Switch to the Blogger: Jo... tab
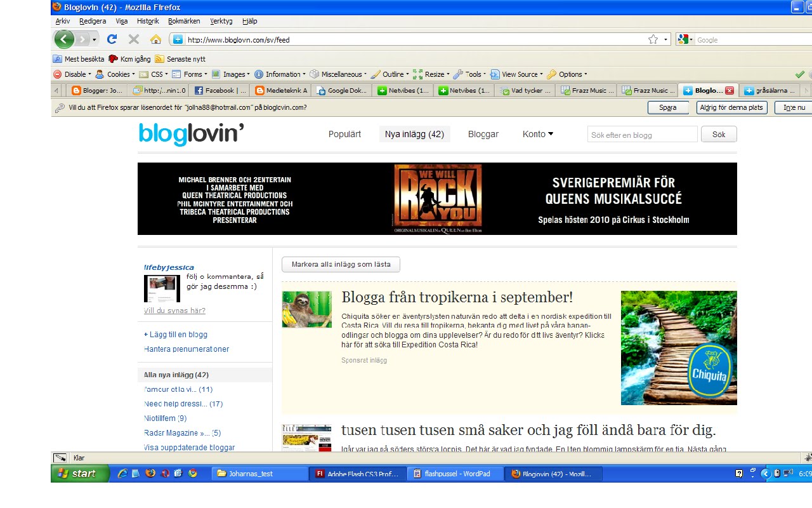This screenshot has width=812, height=508. (x=97, y=91)
